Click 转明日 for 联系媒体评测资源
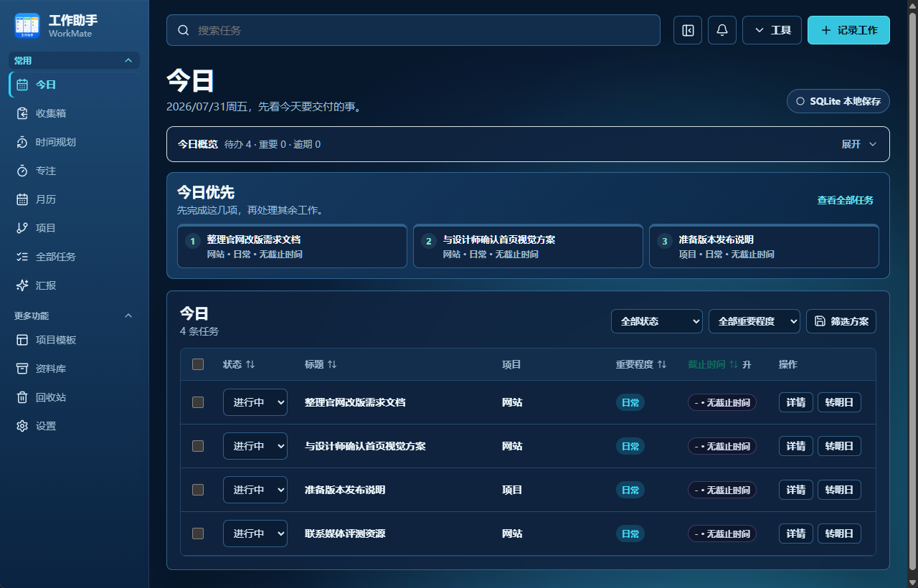This screenshot has width=918, height=588. click(839, 534)
